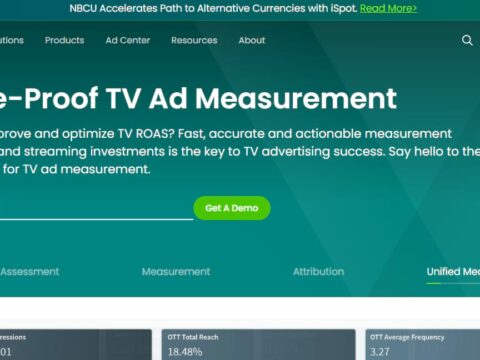The width and height of the screenshot is (480, 360).
Task: Open the Resources menu
Action: tap(194, 40)
